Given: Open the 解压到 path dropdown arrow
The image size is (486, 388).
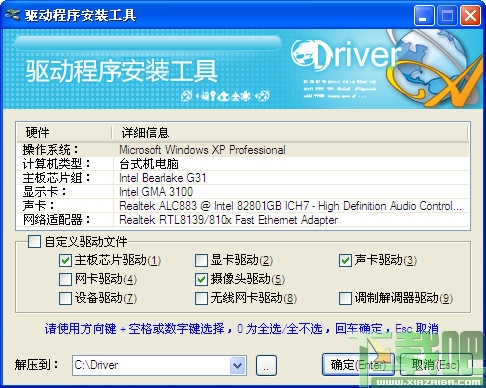Looking at the screenshot, I should 237,365.
